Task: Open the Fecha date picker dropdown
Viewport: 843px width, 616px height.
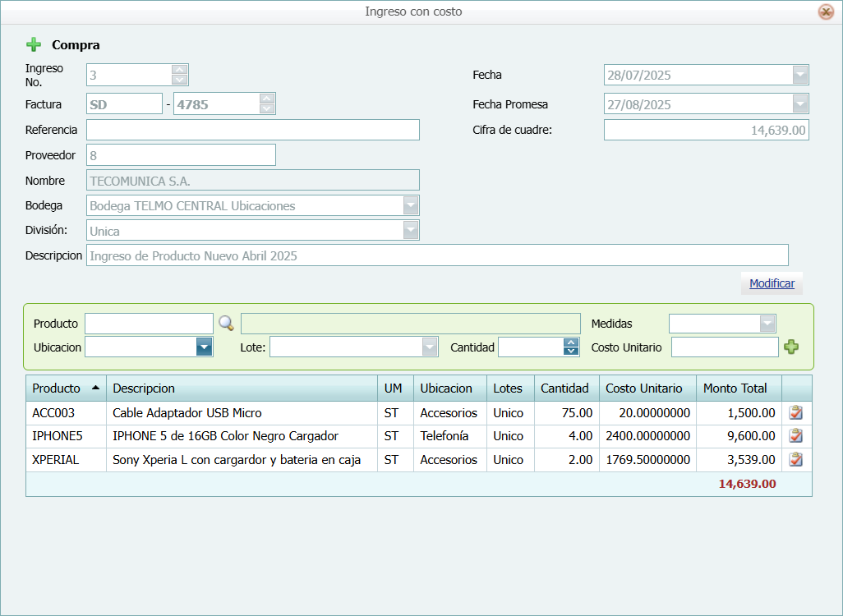Action: tap(800, 75)
